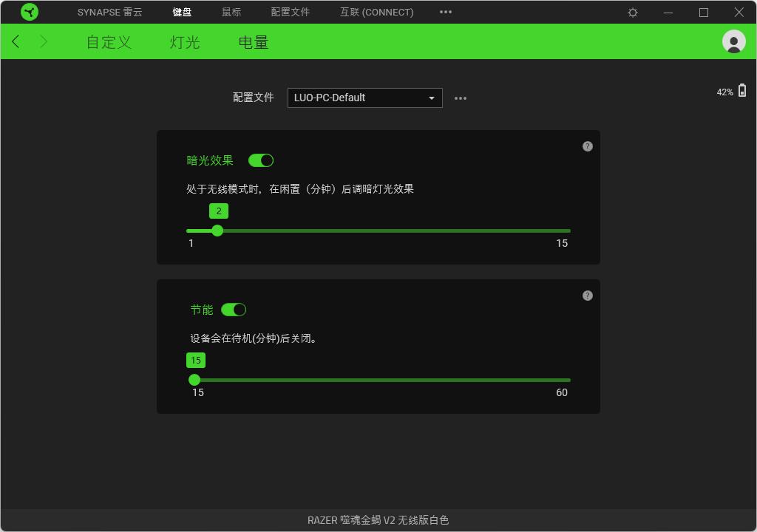
Task: Open the 自定义 customization page
Action: coord(108,42)
